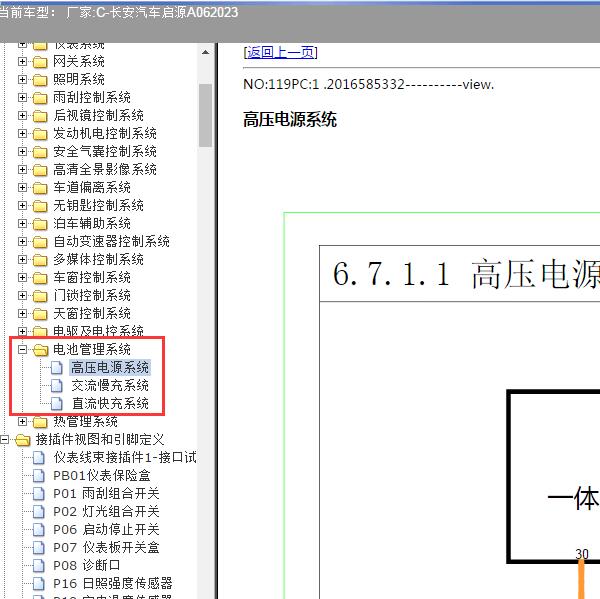Click the 天窗控制系统 folder icon
This screenshot has height=599, width=600.
tap(40, 314)
